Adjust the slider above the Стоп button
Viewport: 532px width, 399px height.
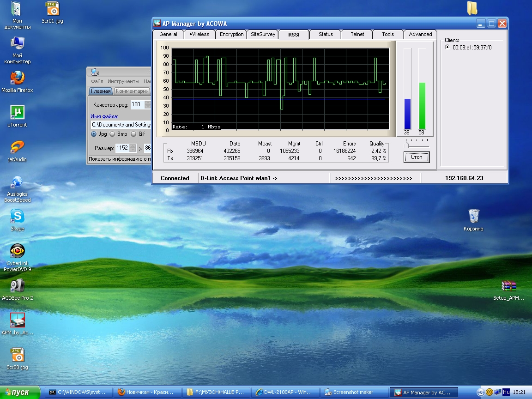(407, 145)
